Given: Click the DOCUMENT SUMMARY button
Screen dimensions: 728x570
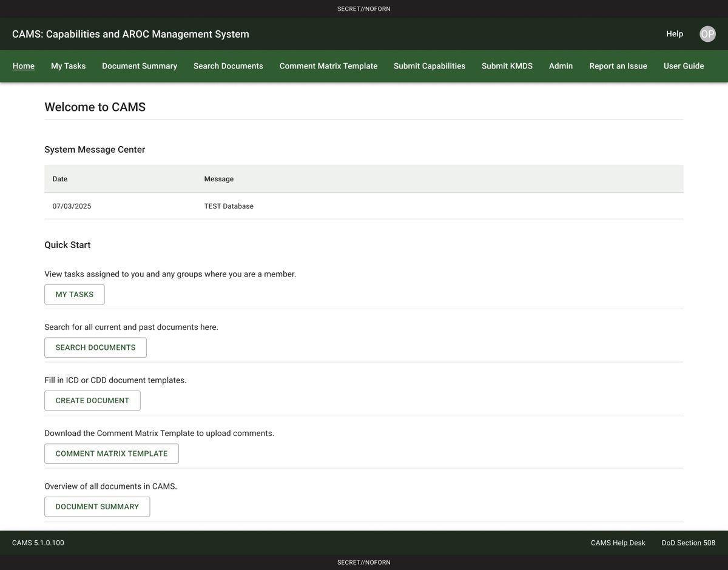Looking at the screenshot, I should point(97,507).
